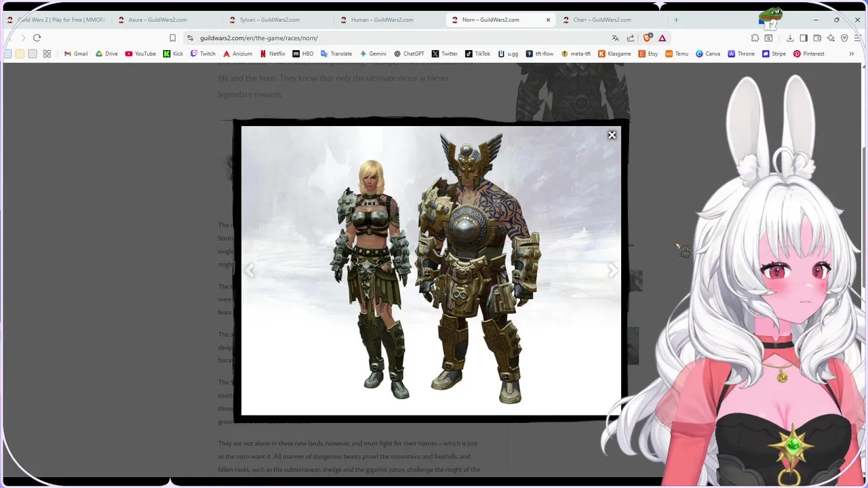
Task: Open the Anizium bookmark
Action: click(x=237, y=54)
